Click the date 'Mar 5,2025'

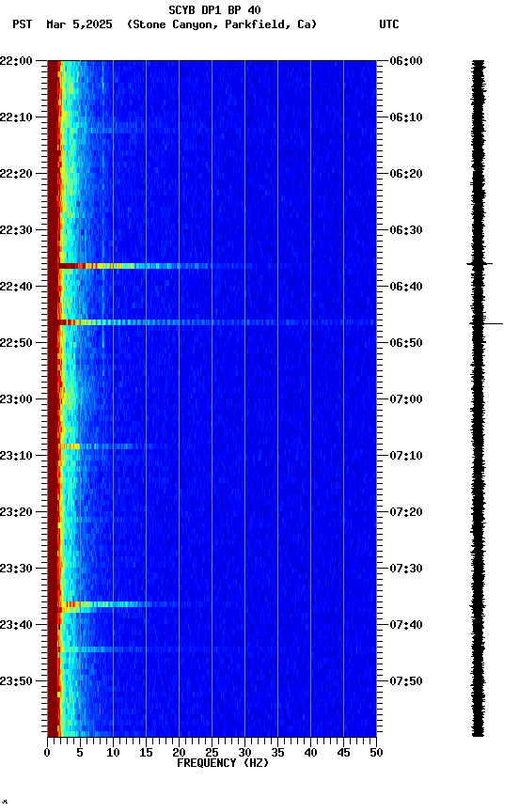coord(79,24)
